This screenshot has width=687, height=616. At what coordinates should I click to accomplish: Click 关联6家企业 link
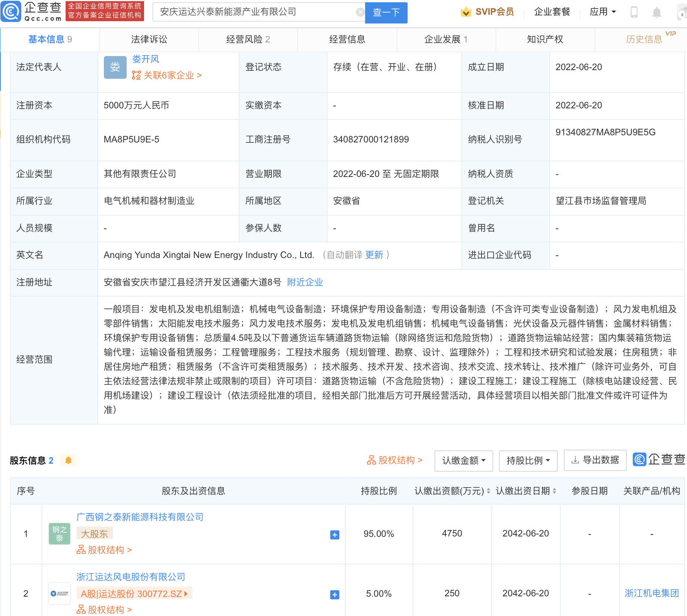click(173, 75)
